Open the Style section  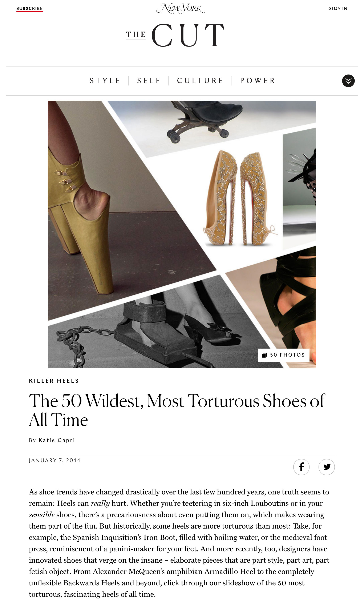[x=105, y=81]
